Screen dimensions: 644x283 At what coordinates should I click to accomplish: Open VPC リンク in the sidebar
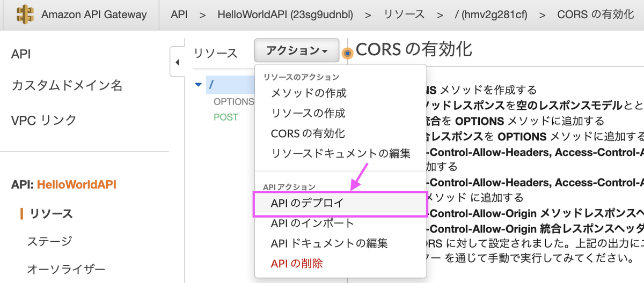[44, 120]
